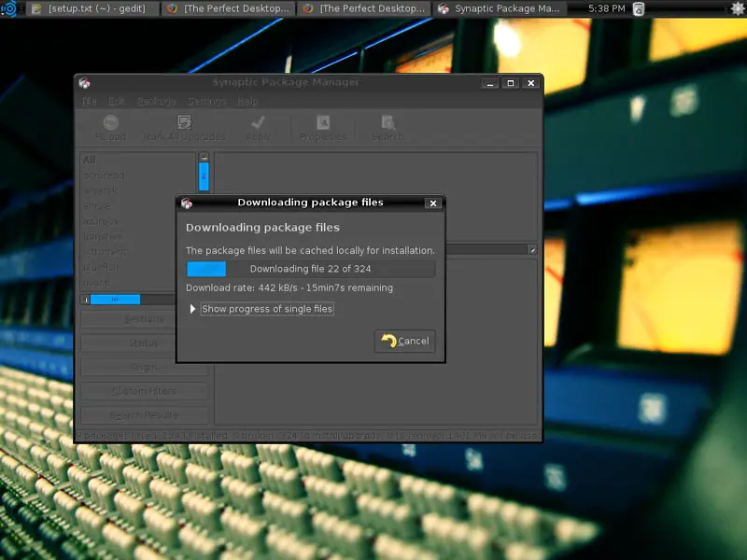
Task: Click the Status filter button
Action: [144, 343]
